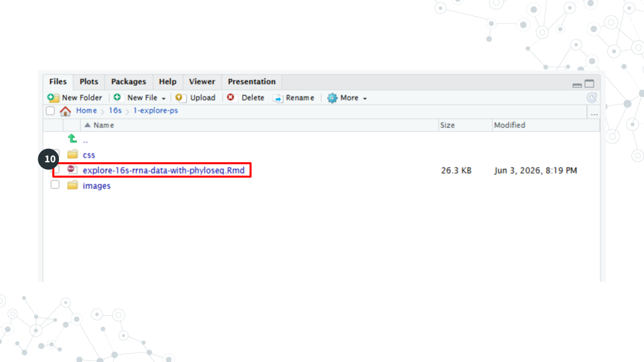Click the green up-arrow parent directory icon
The image size is (644, 362).
coord(72,139)
